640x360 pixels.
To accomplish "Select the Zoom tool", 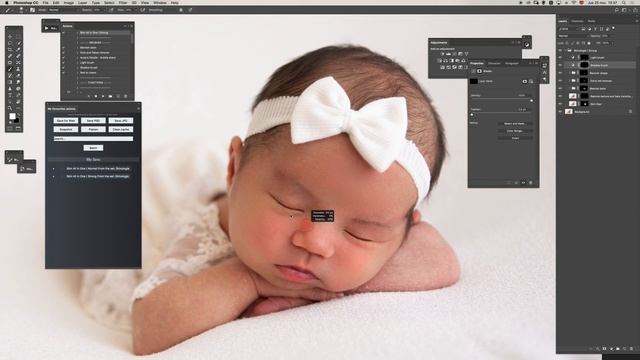I will (10, 108).
